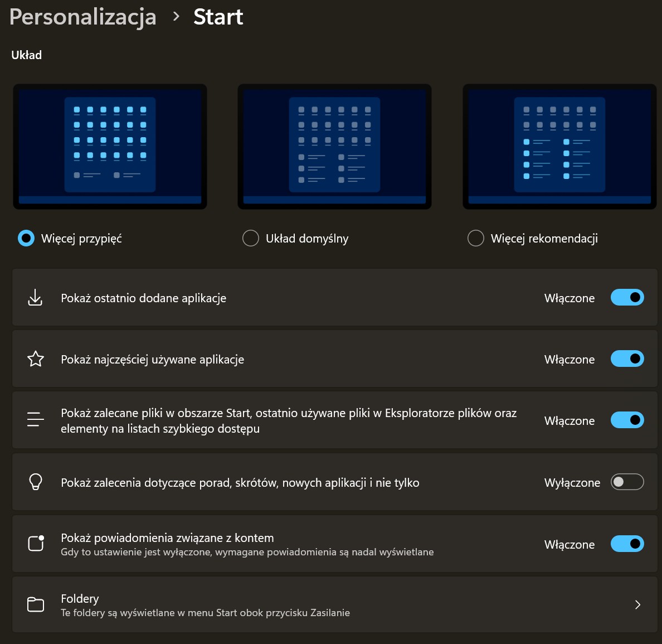Go back to Personalizacja breadcrumb
Image resolution: width=662 pixels, height=644 pixels.
pos(83,17)
